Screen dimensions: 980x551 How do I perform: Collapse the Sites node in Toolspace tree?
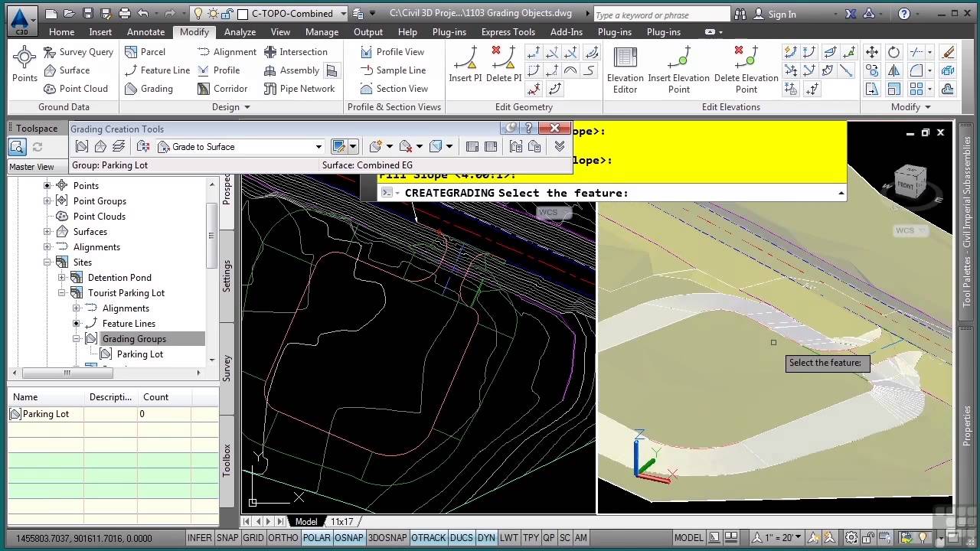point(47,262)
